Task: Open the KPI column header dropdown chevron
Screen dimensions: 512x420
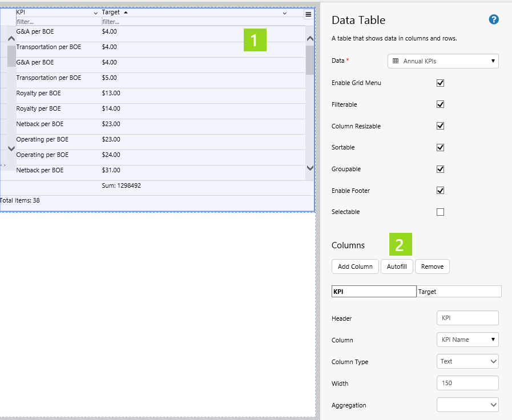Action: click(x=96, y=13)
